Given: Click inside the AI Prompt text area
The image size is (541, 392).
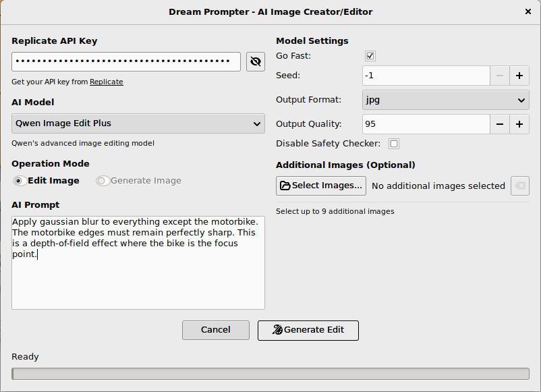Looking at the screenshot, I should [x=138, y=262].
